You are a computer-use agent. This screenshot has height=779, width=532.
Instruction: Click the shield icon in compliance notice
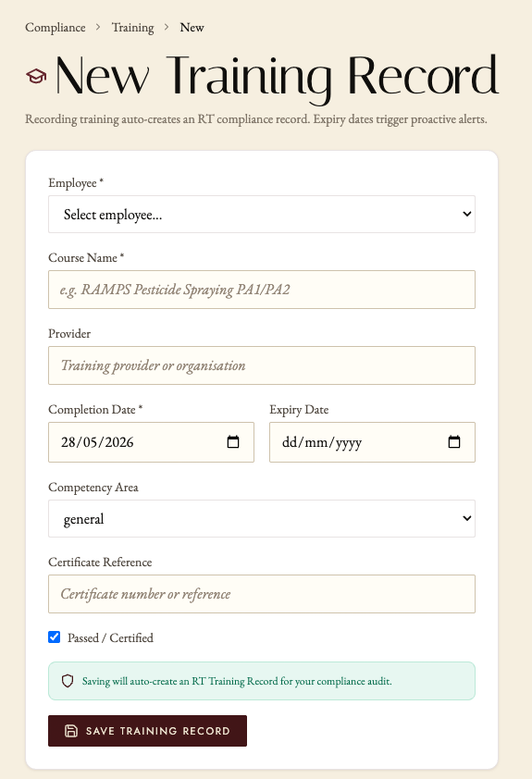68,681
